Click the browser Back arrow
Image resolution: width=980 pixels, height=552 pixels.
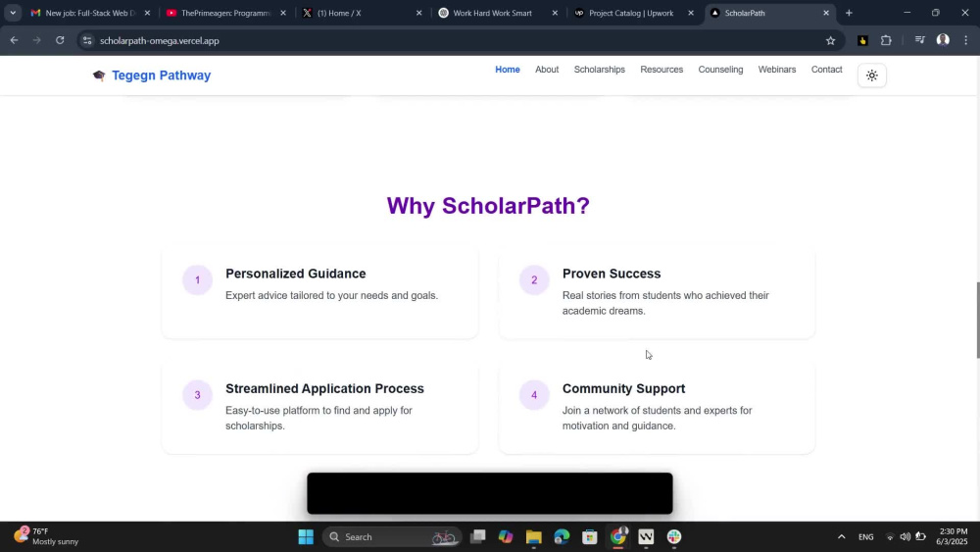click(14, 40)
